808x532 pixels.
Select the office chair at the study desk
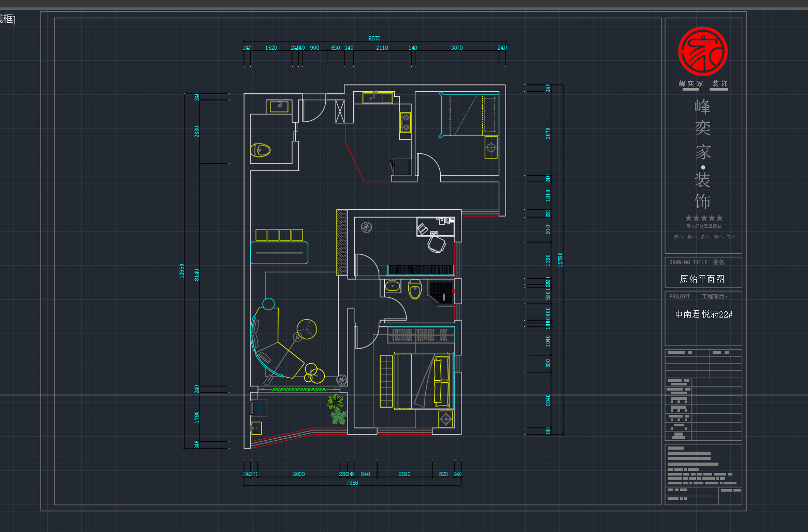point(436,243)
